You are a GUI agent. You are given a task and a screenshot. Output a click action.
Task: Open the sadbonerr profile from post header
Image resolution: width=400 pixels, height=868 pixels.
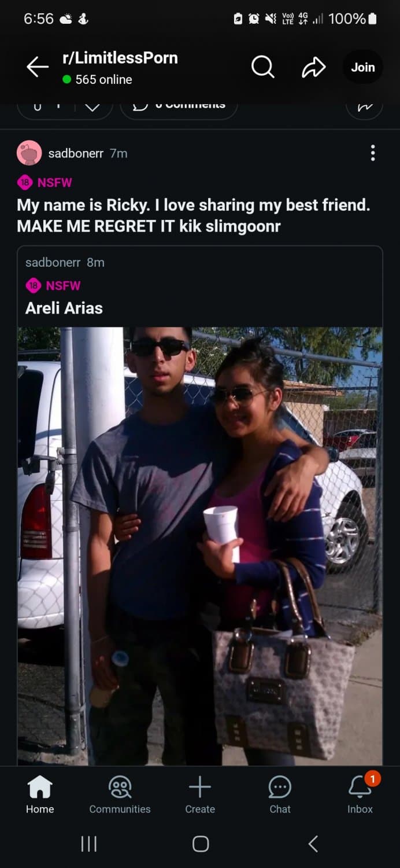click(x=76, y=153)
